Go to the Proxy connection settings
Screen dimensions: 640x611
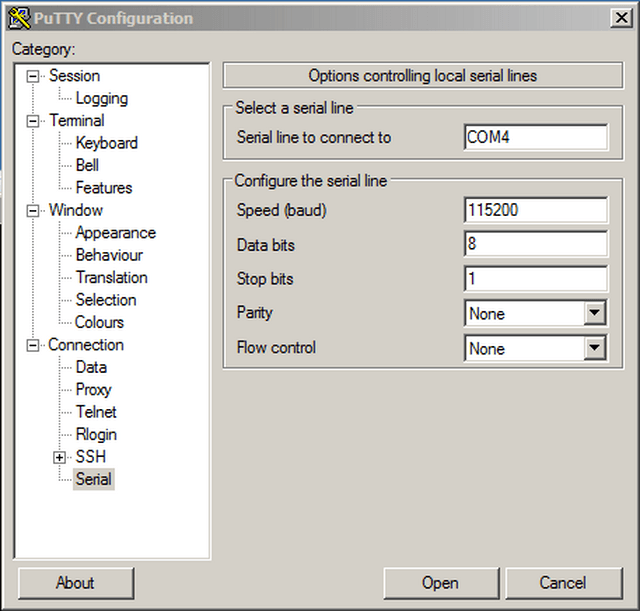coord(93,389)
